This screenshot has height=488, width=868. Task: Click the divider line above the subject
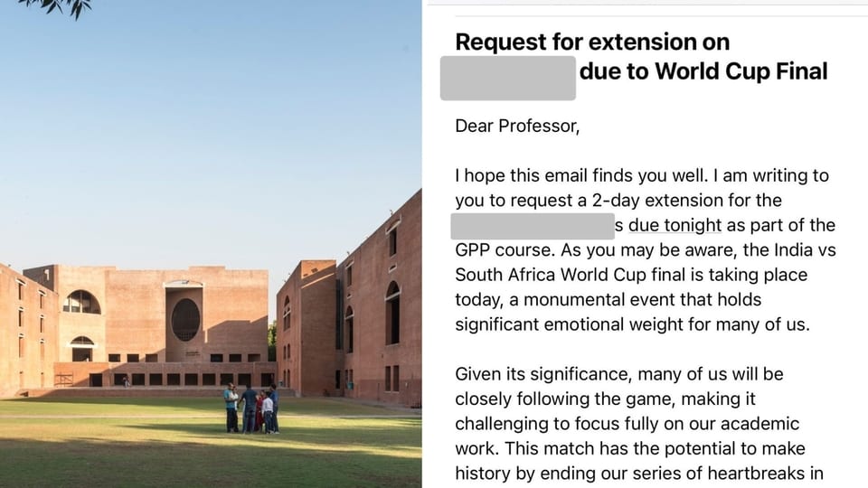point(662,16)
